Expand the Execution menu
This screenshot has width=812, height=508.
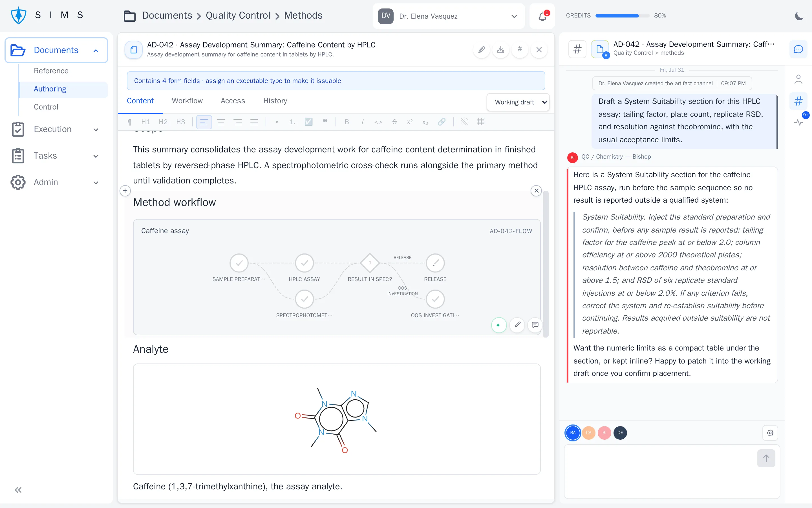96,130
